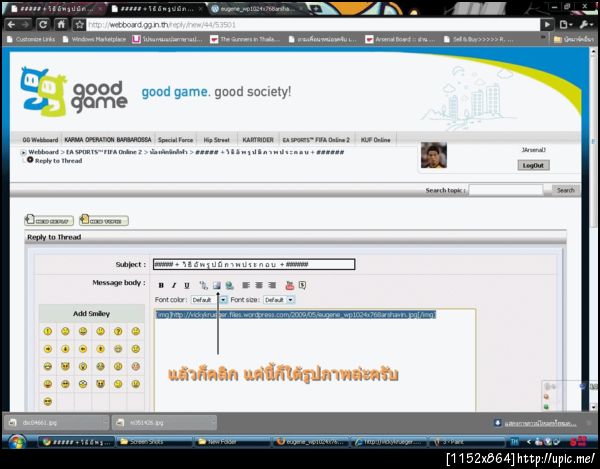Open New Folder taskbar window

click(x=232, y=442)
